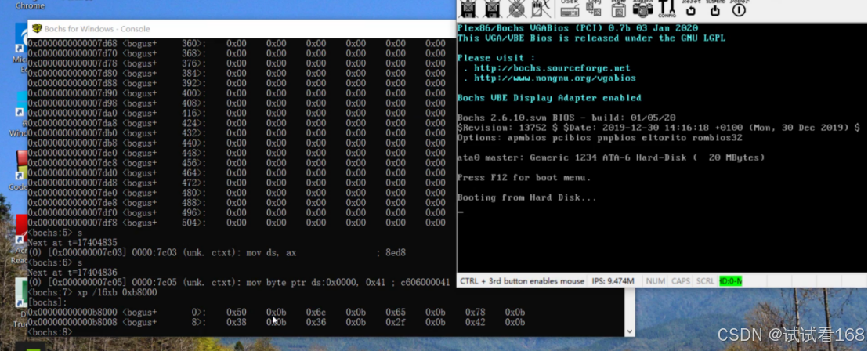Viewport: 868px width, 351px height.
Task: Click the '<bochs:6> s' prompt line
Action: (x=55, y=262)
